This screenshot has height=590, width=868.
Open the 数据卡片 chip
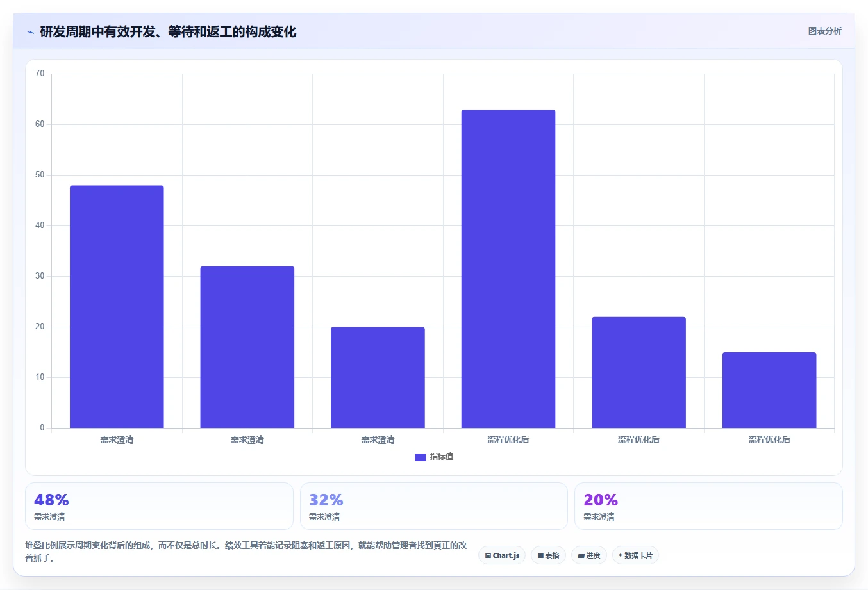tap(635, 555)
